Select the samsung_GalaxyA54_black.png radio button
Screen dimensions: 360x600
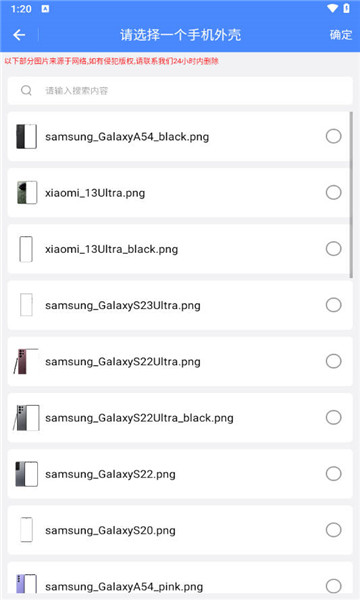(334, 136)
